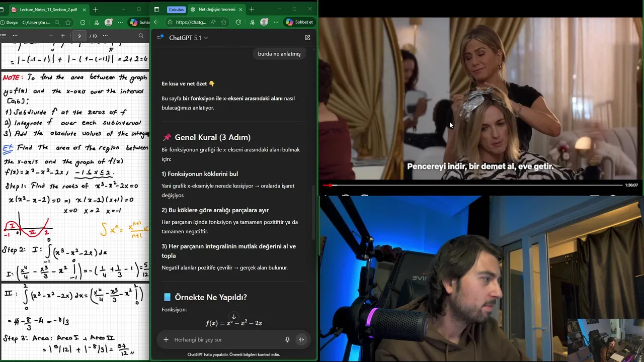Open extensions icon in ChatGPT window
The image size is (644, 362).
(238, 22)
